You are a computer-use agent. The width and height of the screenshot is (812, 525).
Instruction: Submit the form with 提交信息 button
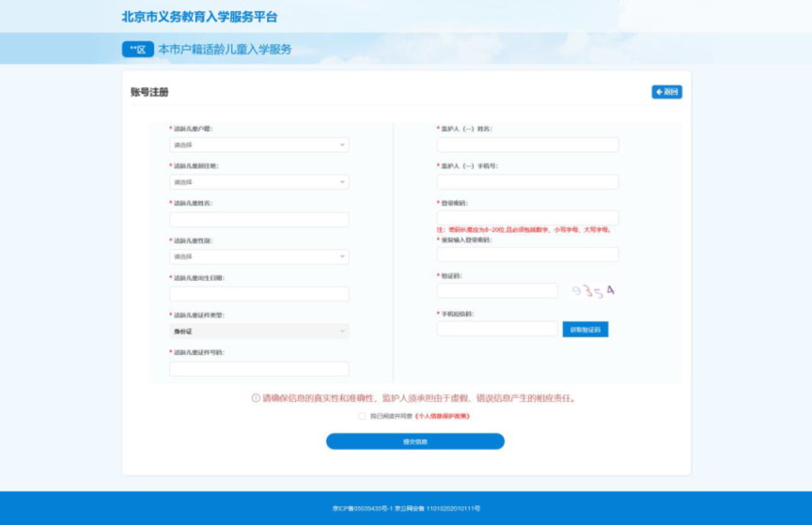click(414, 441)
